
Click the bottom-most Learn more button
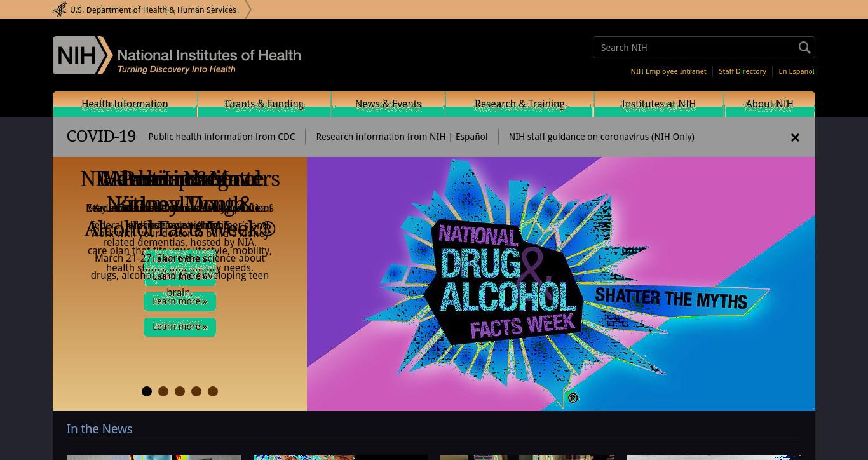[180, 327]
